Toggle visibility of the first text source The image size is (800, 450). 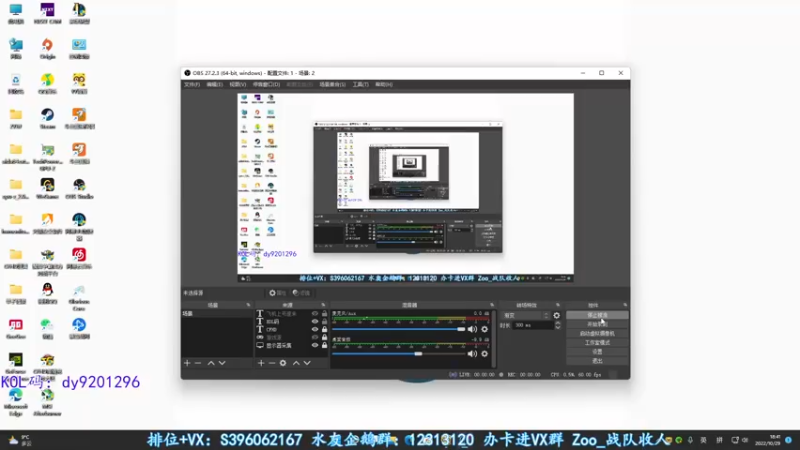(315, 314)
